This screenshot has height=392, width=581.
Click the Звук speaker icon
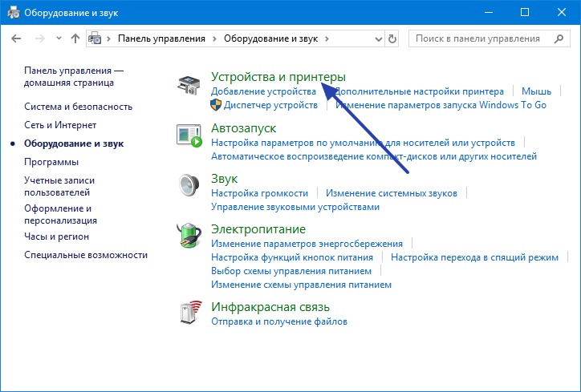[189, 185]
